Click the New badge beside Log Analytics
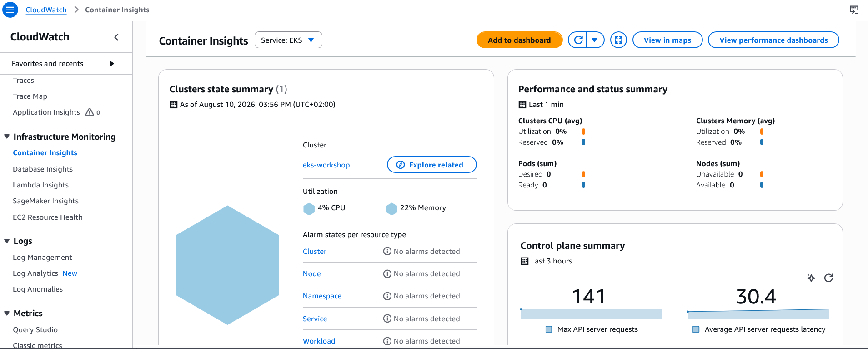 pyautogui.click(x=70, y=273)
